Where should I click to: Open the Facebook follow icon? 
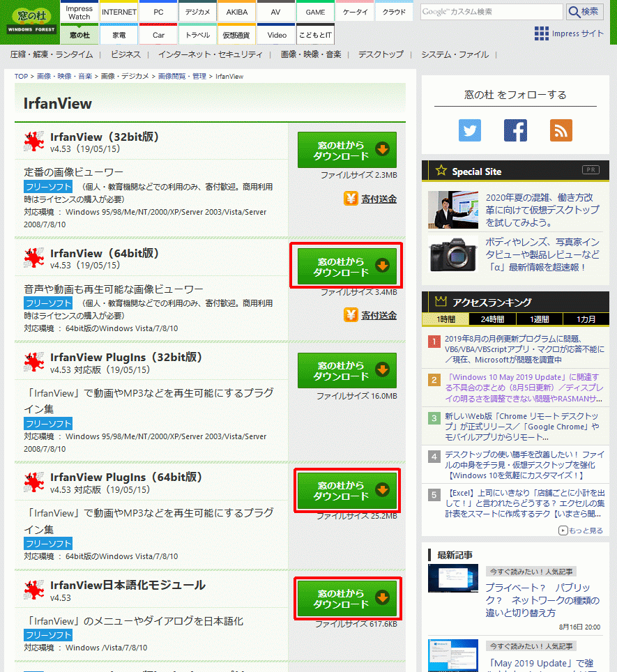pyautogui.click(x=515, y=130)
